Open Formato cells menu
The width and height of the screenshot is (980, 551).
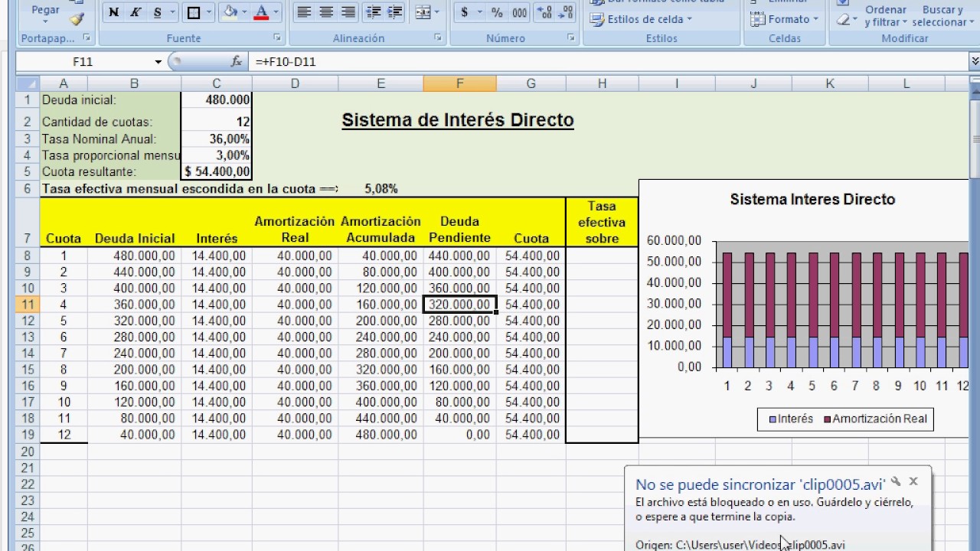coord(784,19)
